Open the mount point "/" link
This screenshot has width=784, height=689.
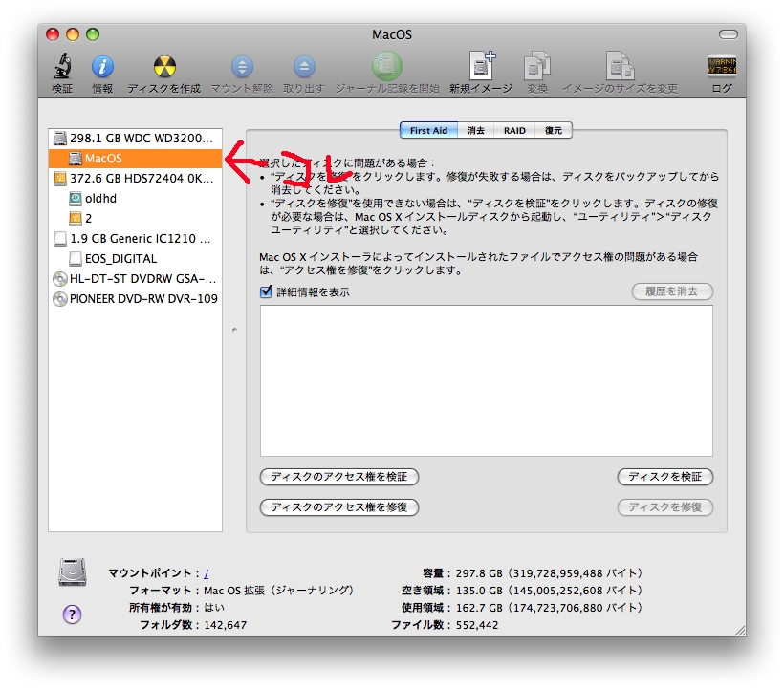(206, 573)
